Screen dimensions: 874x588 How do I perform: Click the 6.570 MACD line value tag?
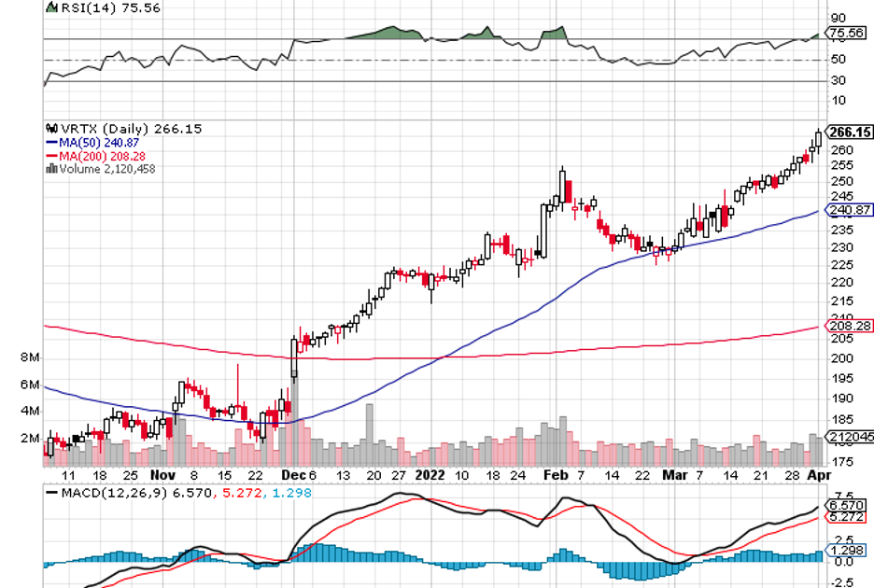(x=848, y=502)
